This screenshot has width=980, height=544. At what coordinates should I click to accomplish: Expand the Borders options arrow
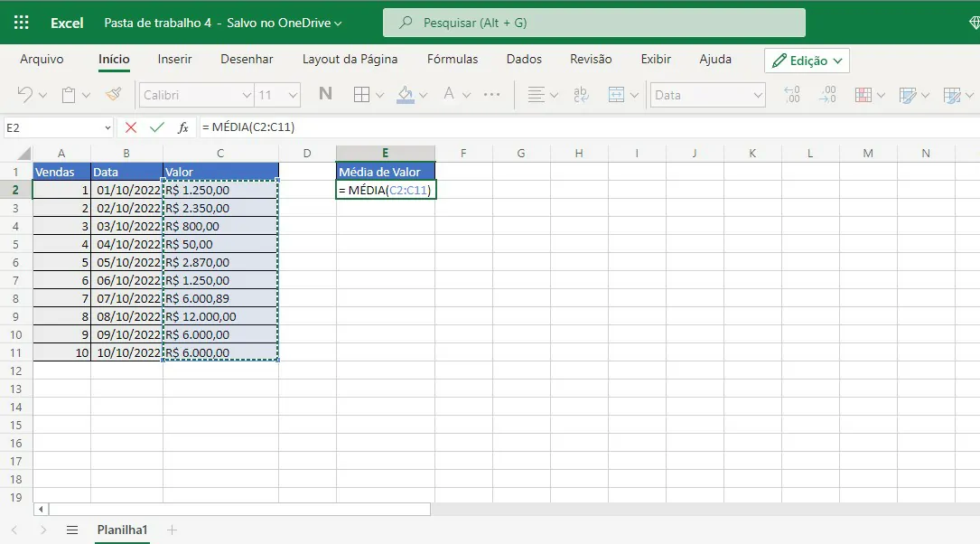379,95
